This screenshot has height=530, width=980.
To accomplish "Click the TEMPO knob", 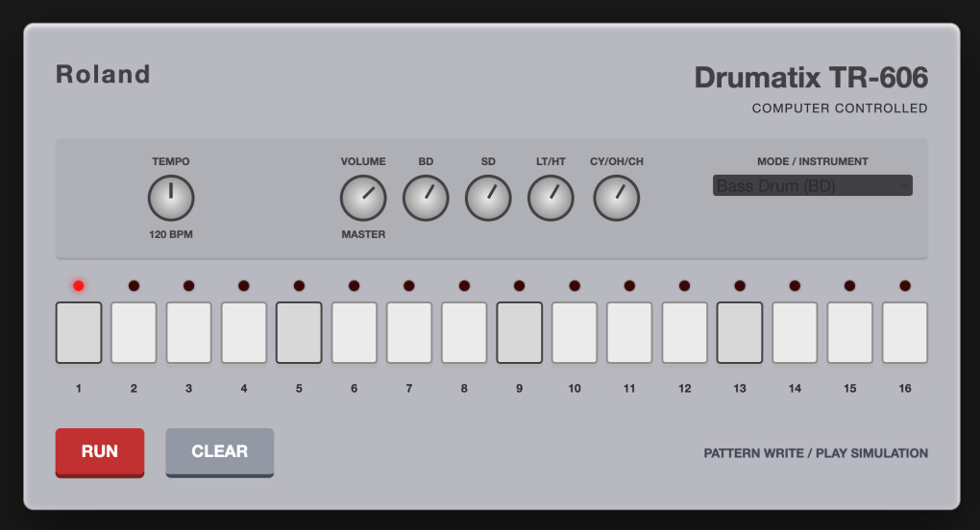I will (x=171, y=198).
